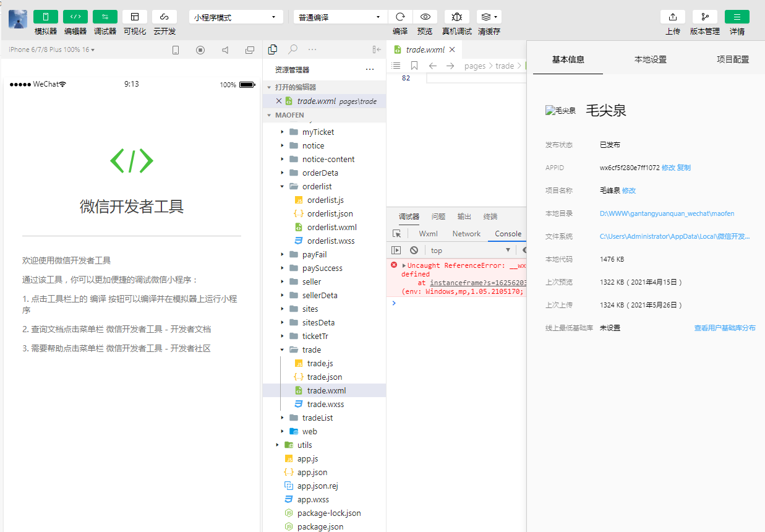Switch to the Network debugger tab
Screen dimensions: 765x532
point(466,234)
